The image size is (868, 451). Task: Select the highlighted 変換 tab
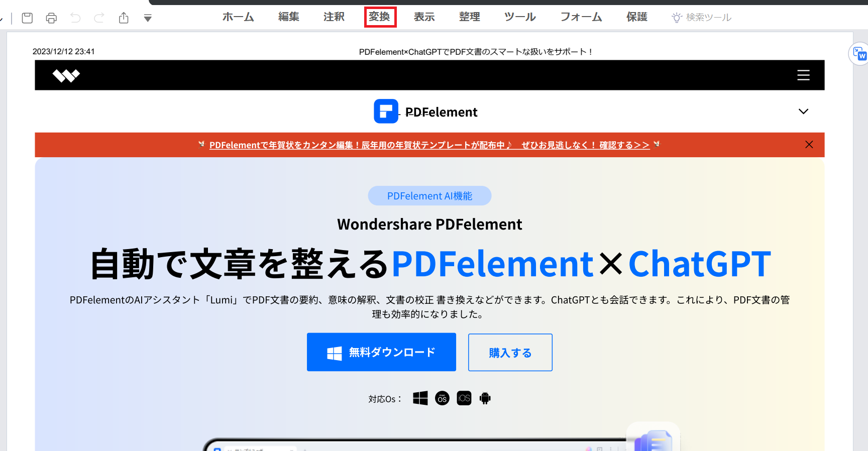380,17
